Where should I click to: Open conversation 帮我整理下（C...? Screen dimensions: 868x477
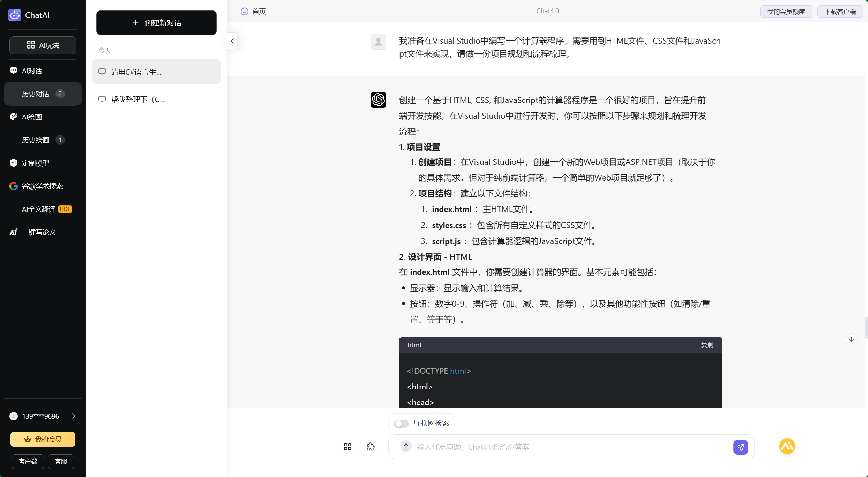click(156, 100)
